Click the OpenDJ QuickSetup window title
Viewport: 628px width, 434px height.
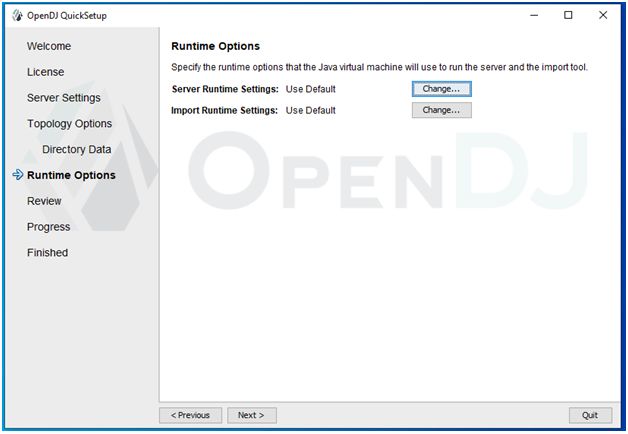pos(67,16)
